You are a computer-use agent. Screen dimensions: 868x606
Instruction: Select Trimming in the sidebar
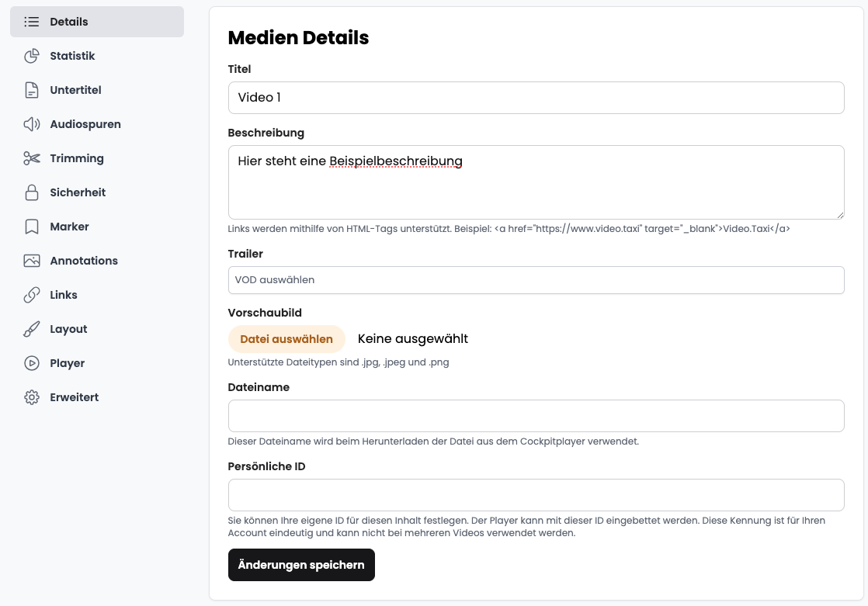[x=97, y=158]
